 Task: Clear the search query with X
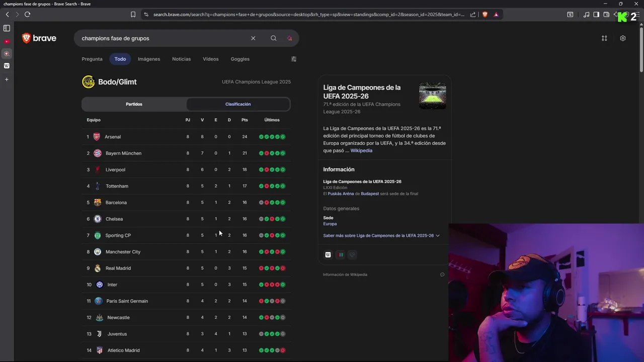(x=253, y=38)
